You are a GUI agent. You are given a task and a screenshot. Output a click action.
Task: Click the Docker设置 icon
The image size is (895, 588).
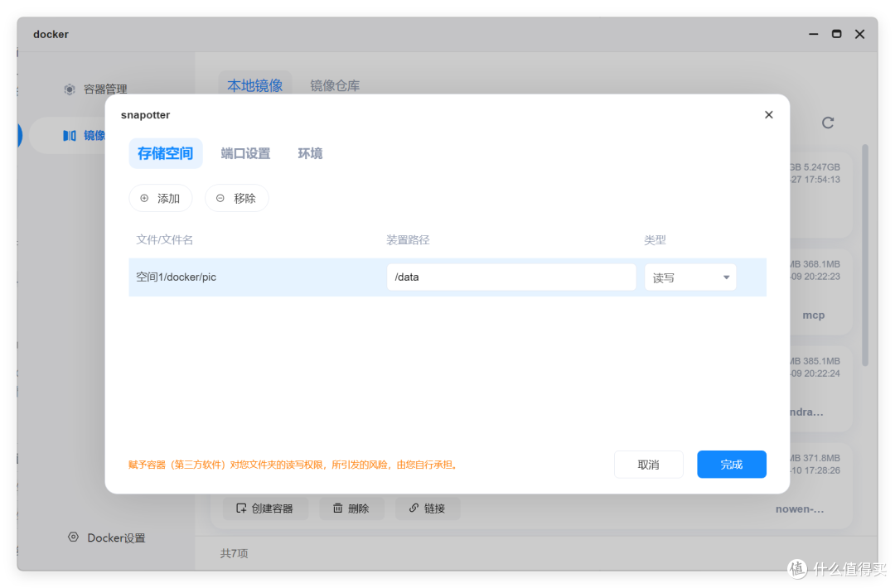[73, 537]
